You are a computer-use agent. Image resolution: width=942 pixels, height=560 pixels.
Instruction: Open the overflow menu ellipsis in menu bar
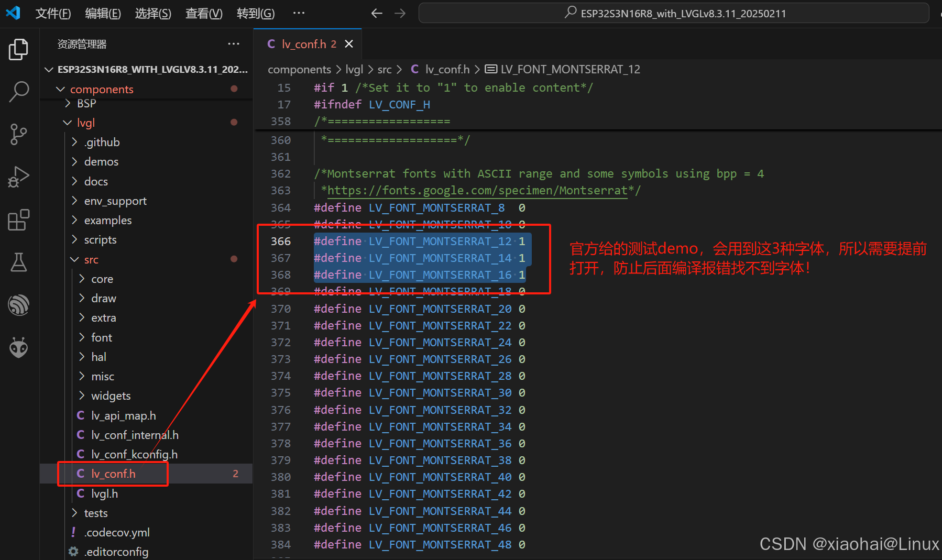click(x=299, y=13)
